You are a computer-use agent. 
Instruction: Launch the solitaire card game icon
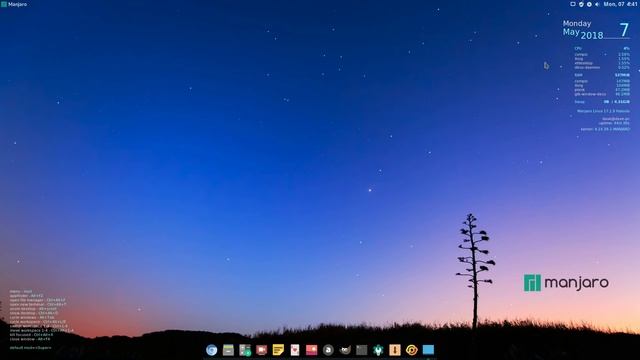click(x=295, y=350)
